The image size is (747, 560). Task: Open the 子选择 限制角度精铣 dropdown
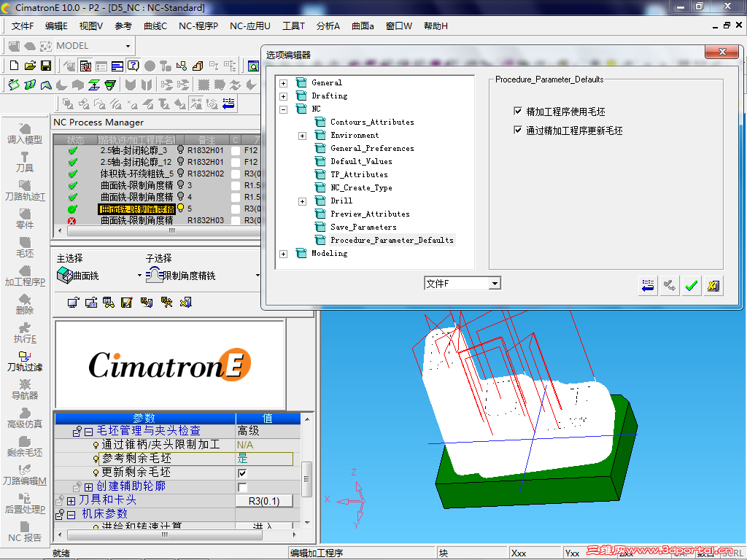pos(258,275)
